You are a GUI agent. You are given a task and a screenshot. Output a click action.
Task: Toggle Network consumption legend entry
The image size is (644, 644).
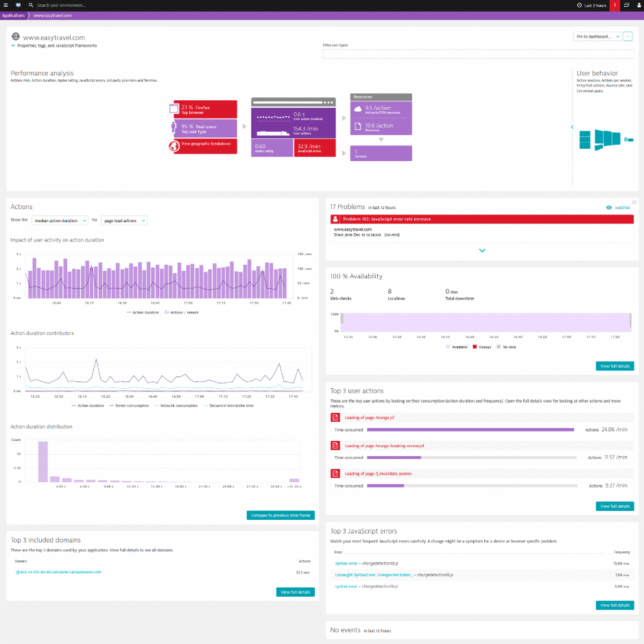[176, 406]
